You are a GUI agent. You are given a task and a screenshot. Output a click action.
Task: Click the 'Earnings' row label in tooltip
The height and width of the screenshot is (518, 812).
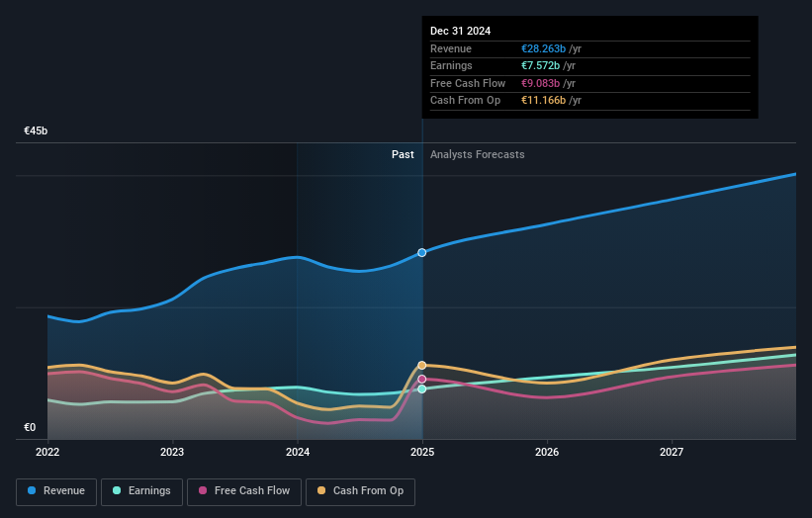[451, 65]
